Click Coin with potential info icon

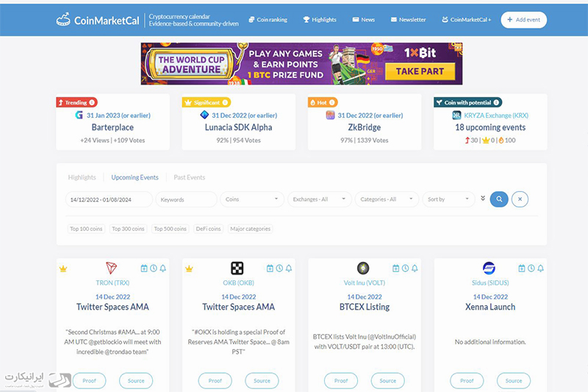[x=496, y=102]
